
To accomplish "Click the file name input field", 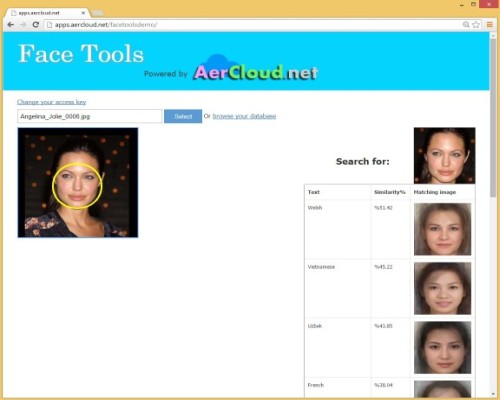I will point(89,116).
